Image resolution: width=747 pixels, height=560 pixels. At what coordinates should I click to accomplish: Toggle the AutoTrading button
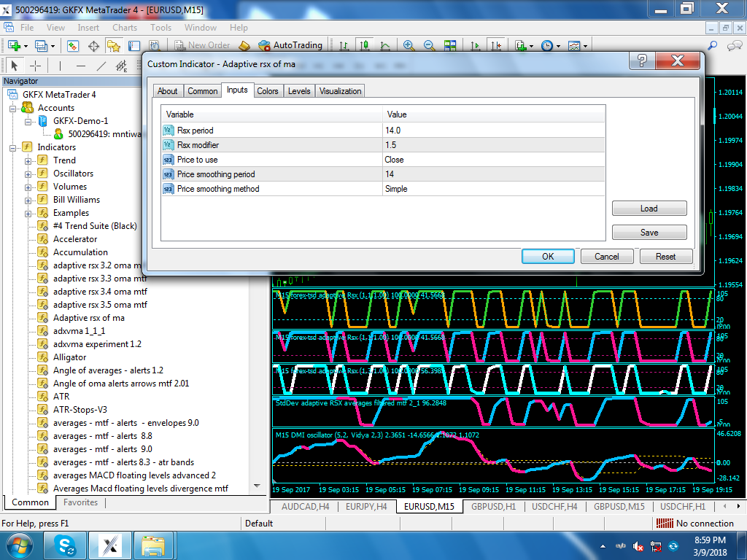290,45
